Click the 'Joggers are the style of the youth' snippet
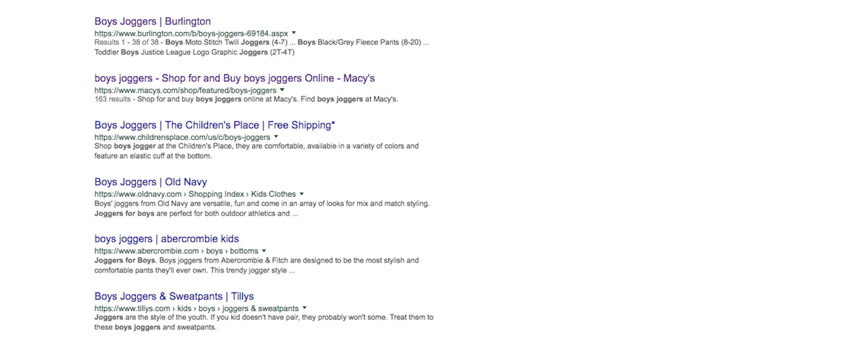This screenshot has width=868, height=346. pyautogui.click(x=264, y=317)
